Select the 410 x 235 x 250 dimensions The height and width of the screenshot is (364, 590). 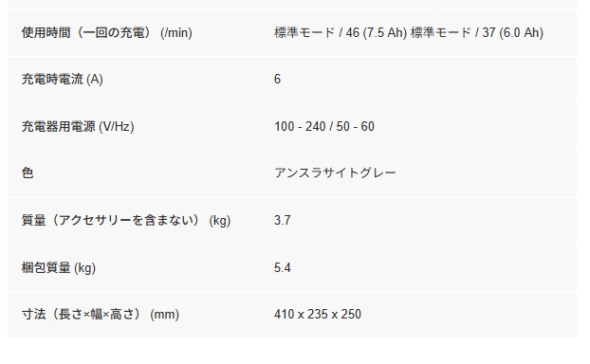coord(318,314)
